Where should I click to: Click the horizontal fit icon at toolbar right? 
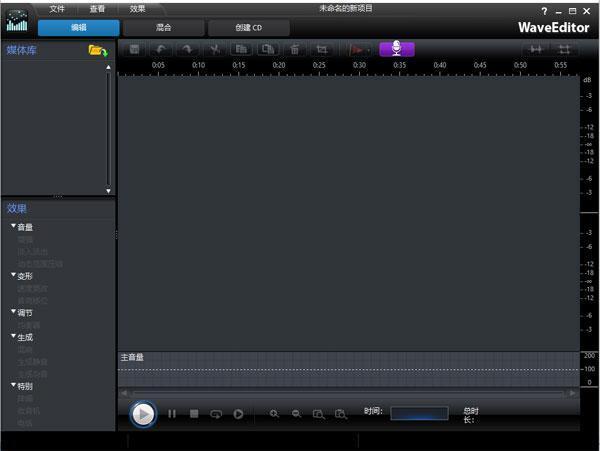[x=536, y=49]
